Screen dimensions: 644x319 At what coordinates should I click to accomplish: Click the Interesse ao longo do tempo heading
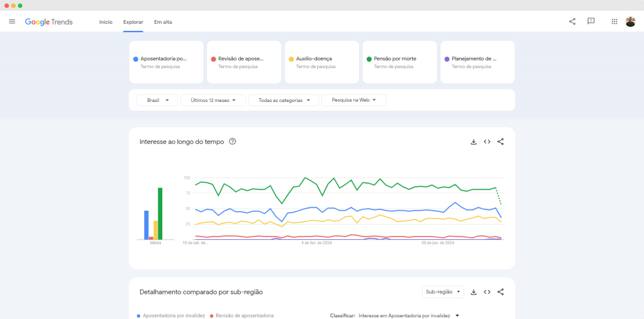click(x=182, y=142)
